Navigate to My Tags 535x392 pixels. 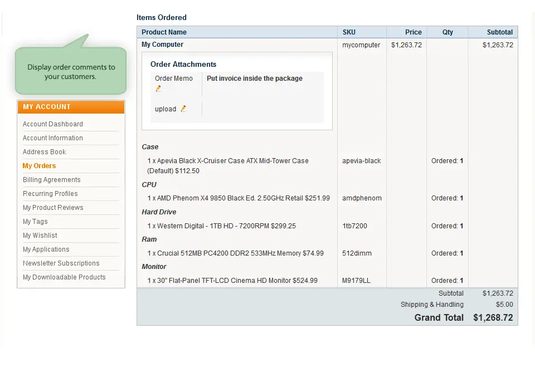tap(35, 222)
